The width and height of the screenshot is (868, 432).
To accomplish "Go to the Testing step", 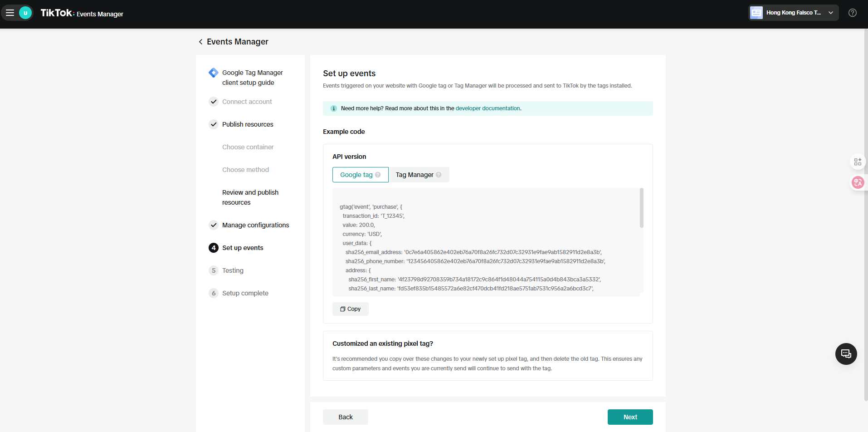I will (x=233, y=270).
